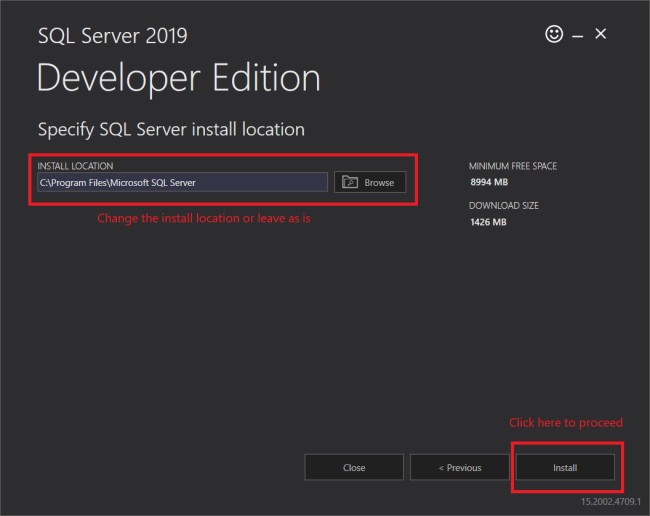Click the folder icon on Browse
Viewport: 650px width, 516px height.
pyautogui.click(x=349, y=182)
